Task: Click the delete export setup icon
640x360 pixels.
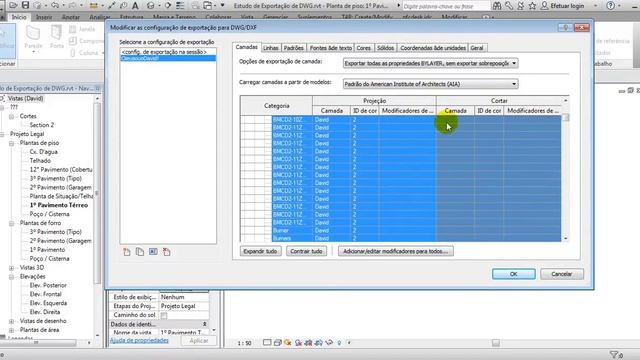Action: tap(167, 252)
